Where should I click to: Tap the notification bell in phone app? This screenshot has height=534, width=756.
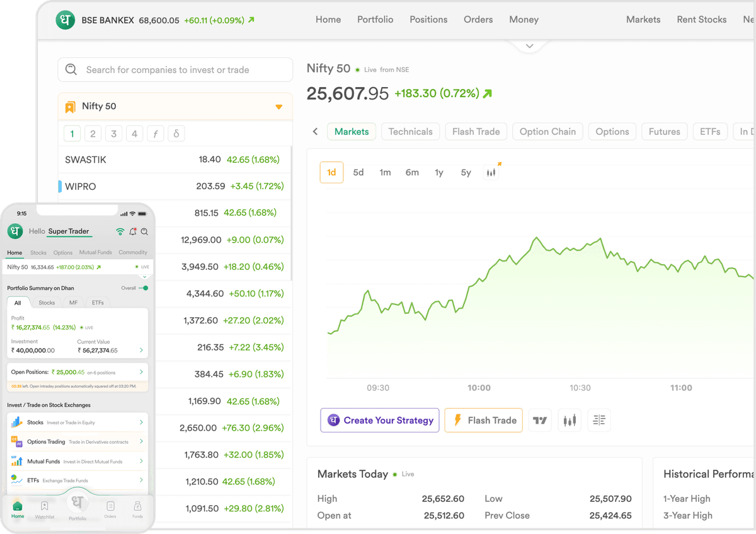[133, 231]
